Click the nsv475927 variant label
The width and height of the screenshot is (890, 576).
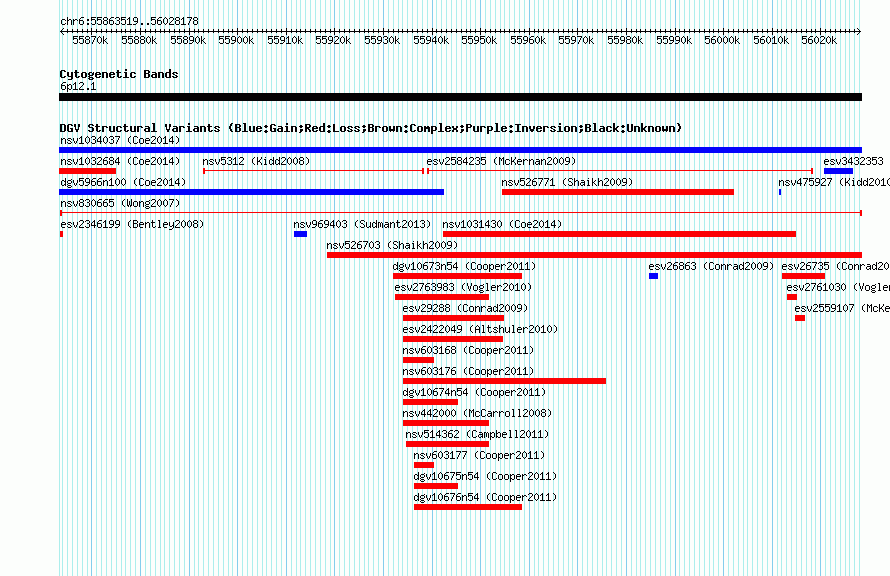click(833, 182)
